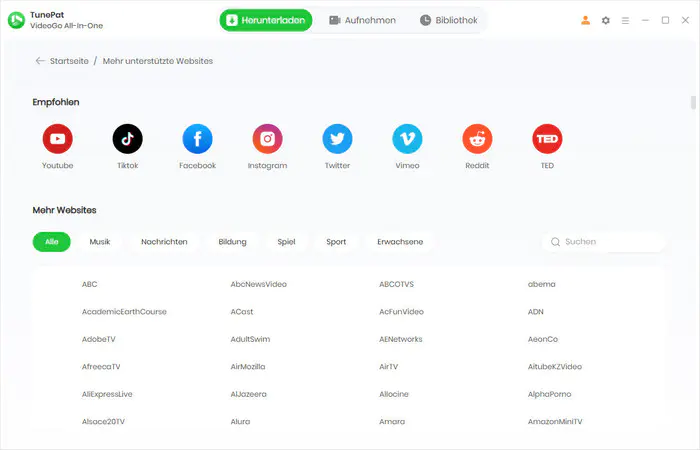Screen dimensions: 700x450
Task: Click the AitubeKZVideo entry
Action: pos(555,367)
